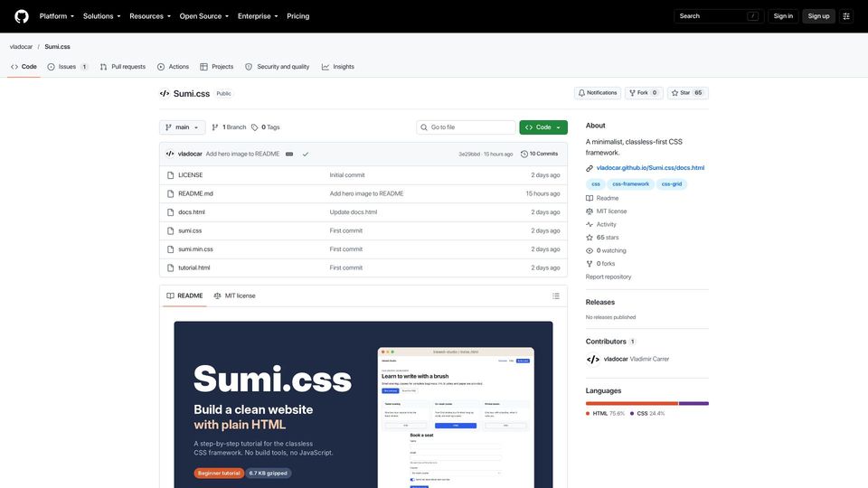Click the history clock icon by 10 Commits
Viewport: 868px width, 488px height.
point(524,154)
